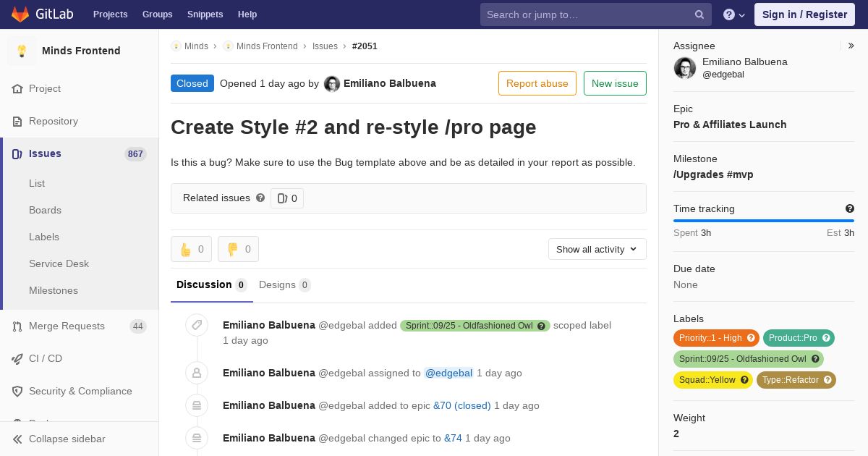Click the CI / CD rocket icon
Screen dimensions: 868x456
17,358
